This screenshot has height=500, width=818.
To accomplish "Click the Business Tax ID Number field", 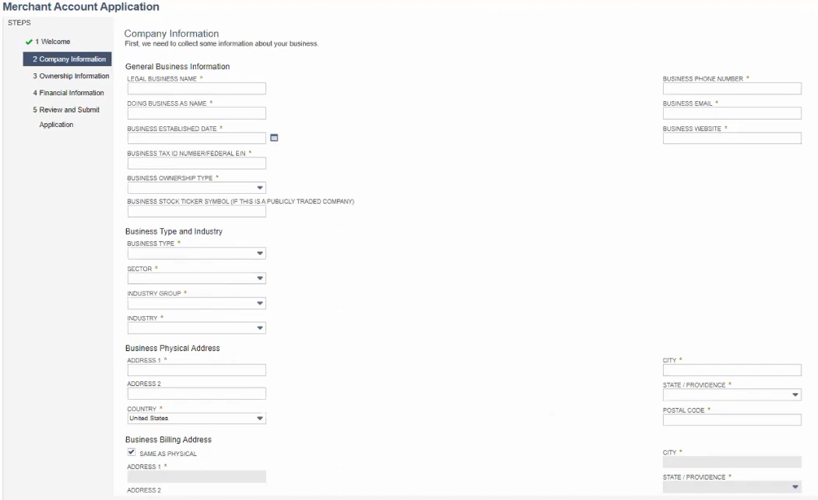I will [196, 163].
